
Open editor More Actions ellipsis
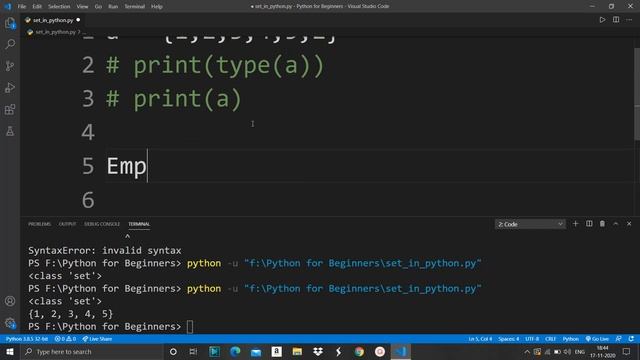click(629, 20)
